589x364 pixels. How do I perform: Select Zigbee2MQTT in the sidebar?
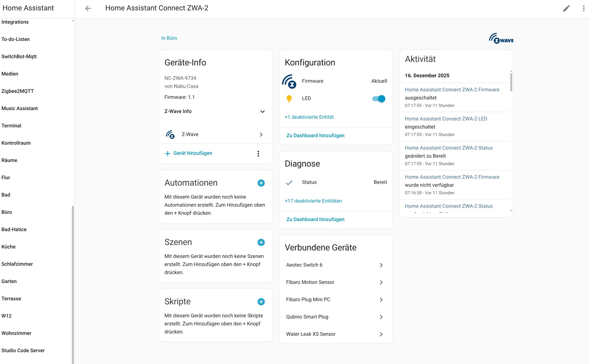tap(18, 91)
